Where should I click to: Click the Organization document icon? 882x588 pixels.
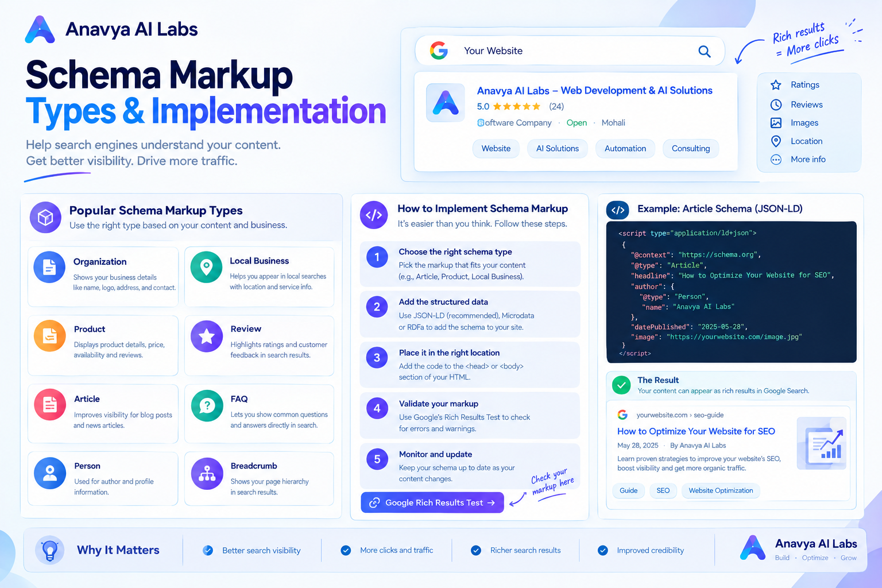coord(49,267)
